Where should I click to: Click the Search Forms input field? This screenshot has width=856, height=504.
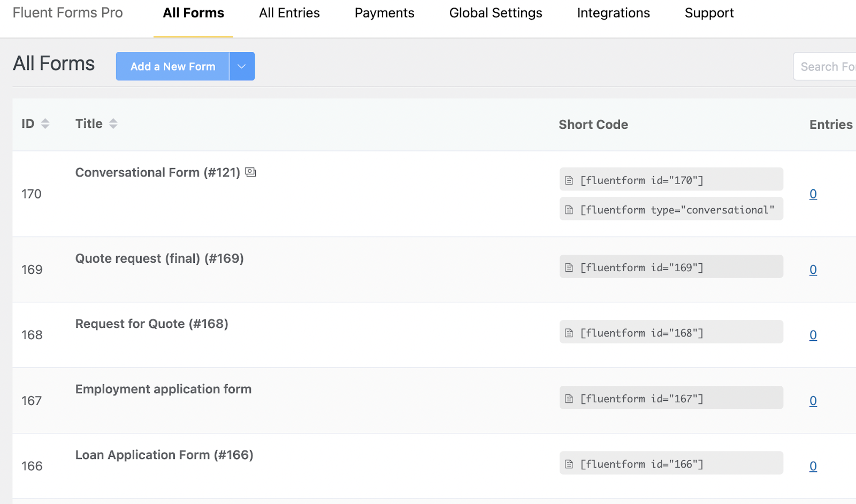point(827,66)
